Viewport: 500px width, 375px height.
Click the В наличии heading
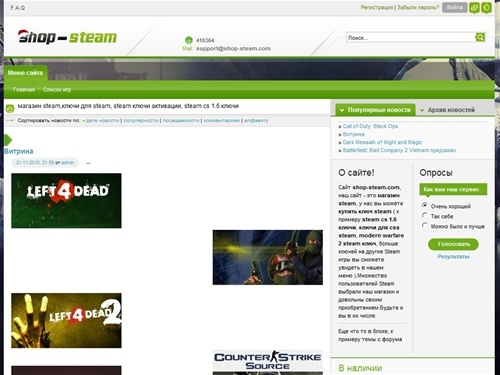pos(360,368)
